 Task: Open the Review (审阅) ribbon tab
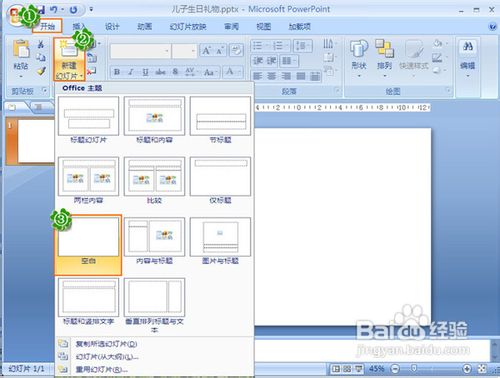tap(231, 26)
